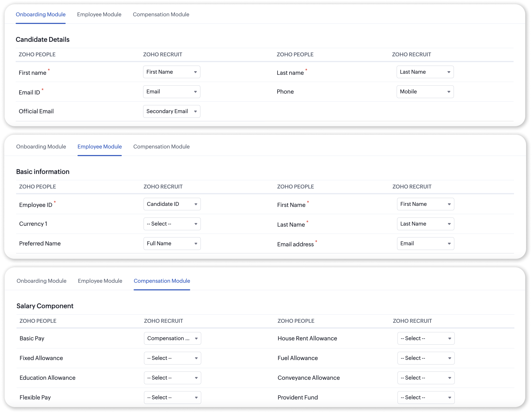Open the Provident Fund Select dropdown
The image size is (532, 413).
(x=426, y=397)
